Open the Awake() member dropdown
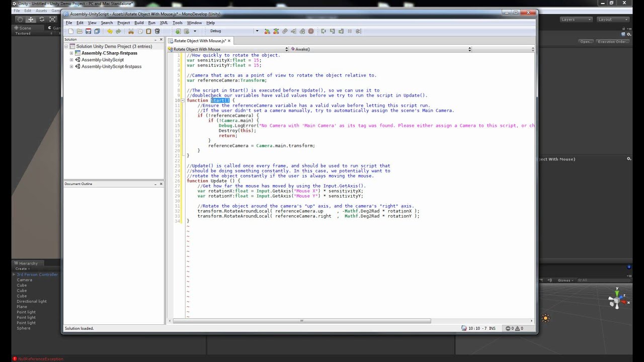Viewport: 644px width, 362px height. pos(469,49)
